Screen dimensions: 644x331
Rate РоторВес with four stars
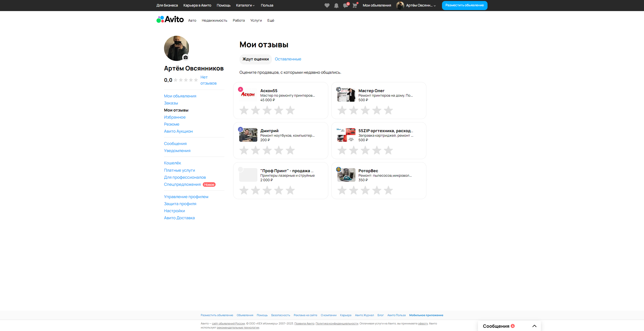click(377, 190)
